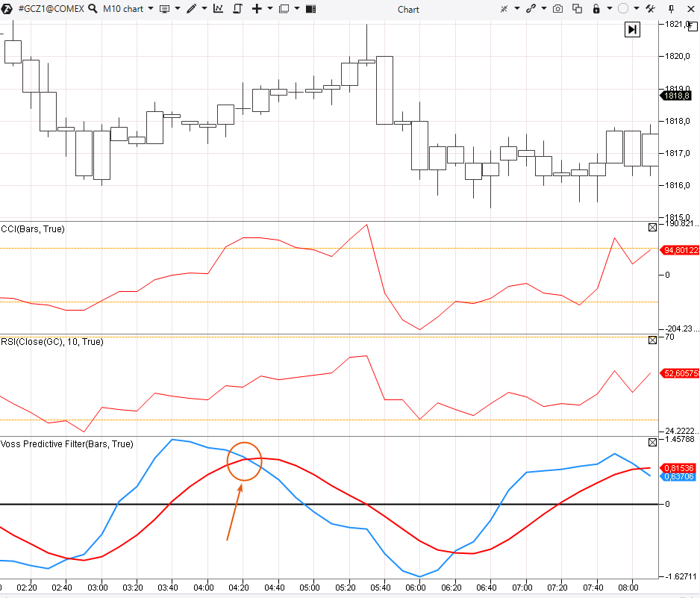
Task: Click the plus crosshair icon in toolbar
Action: 257,9
